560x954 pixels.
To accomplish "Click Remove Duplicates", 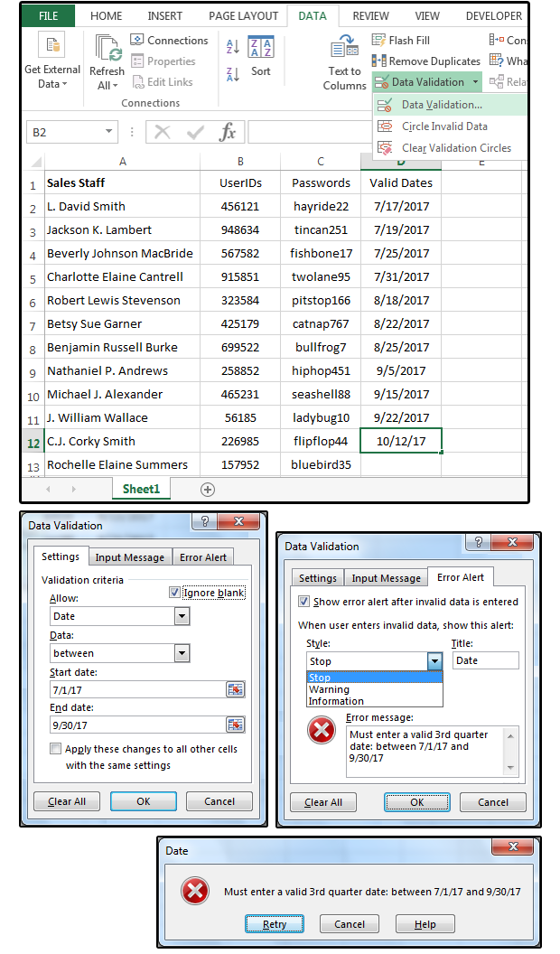I will tap(426, 61).
